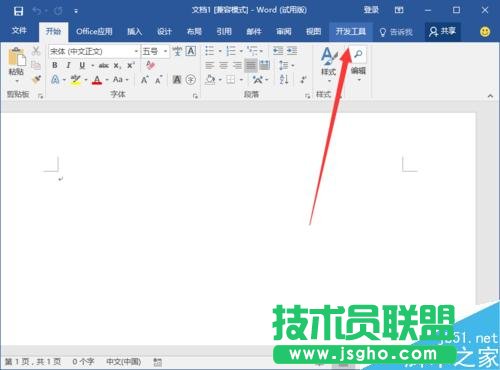Screen dimensions: 500x370
Task: Open the customize quick access toolbar arrow
Action: [x=76, y=12]
